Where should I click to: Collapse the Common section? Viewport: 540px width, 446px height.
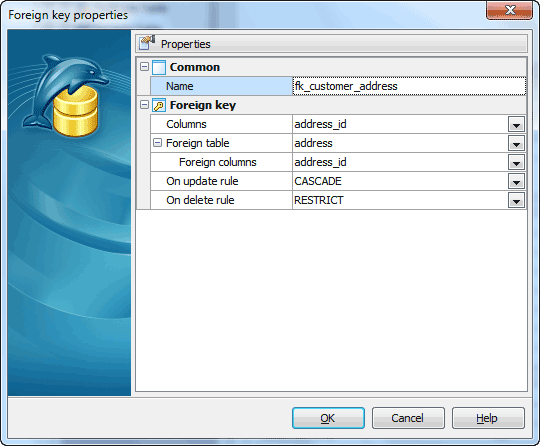point(145,66)
